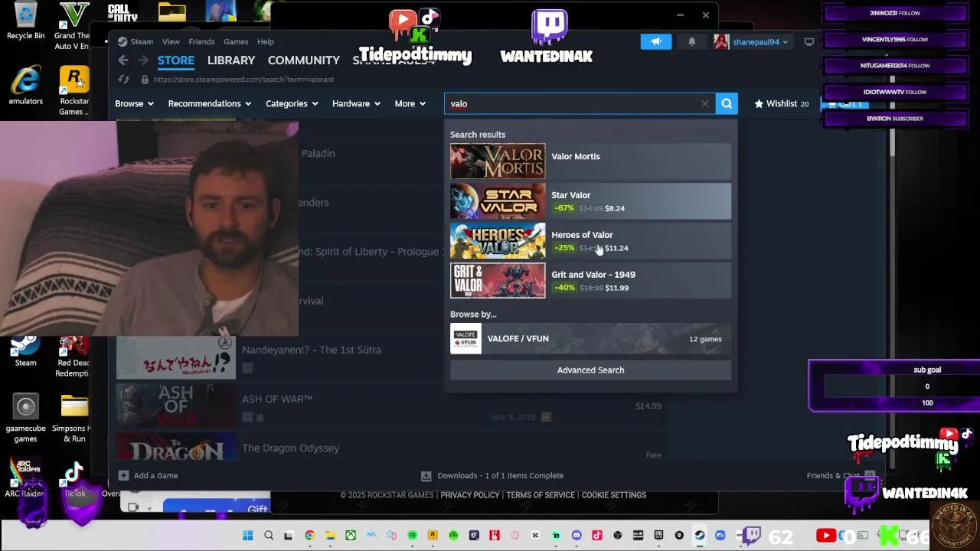Select the Grit and Valor - 1949 result
This screenshot has width=980, height=551.
click(x=590, y=281)
